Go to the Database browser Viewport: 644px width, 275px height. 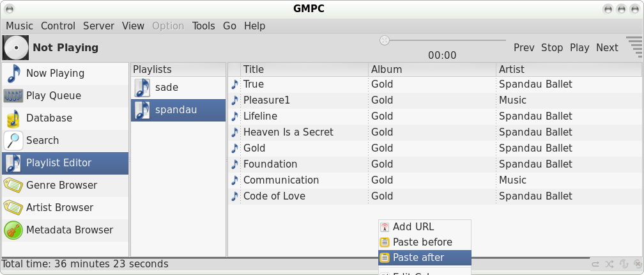pyautogui.click(x=49, y=118)
